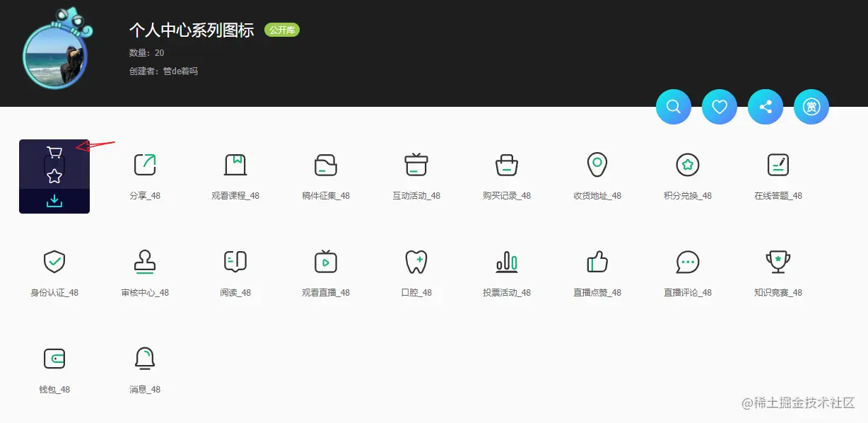Select the 分享_48 share icon
This screenshot has width=868, height=423.
tap(145, 164)
